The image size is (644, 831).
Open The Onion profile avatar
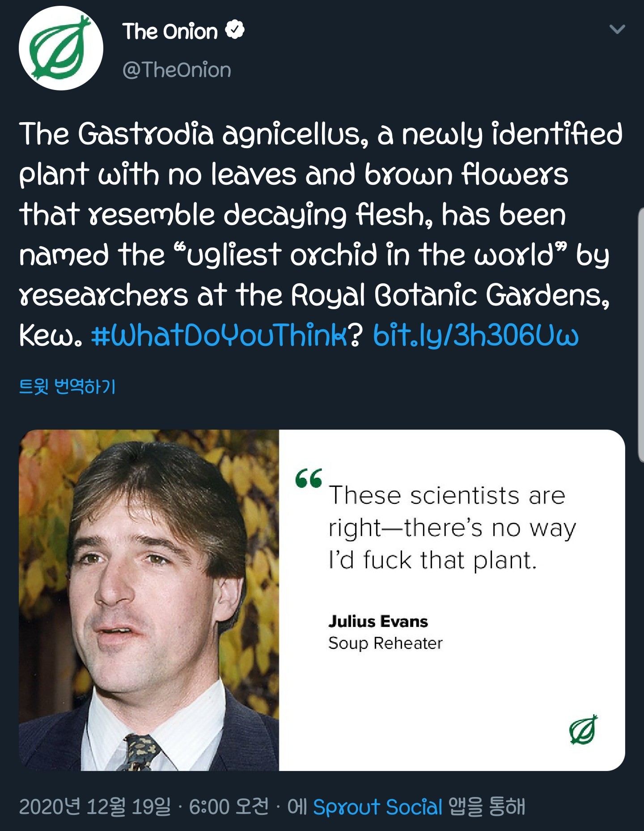pos(61,48)
